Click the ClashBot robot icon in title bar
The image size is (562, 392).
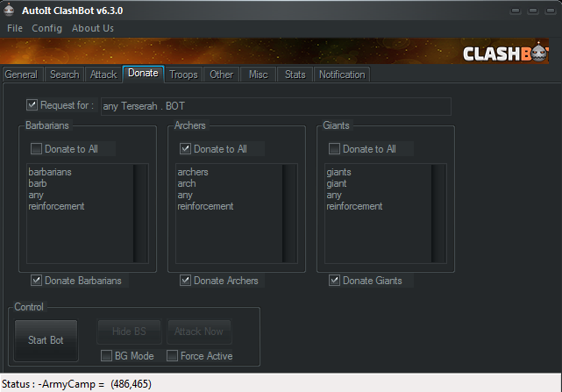tap(9, 10)
